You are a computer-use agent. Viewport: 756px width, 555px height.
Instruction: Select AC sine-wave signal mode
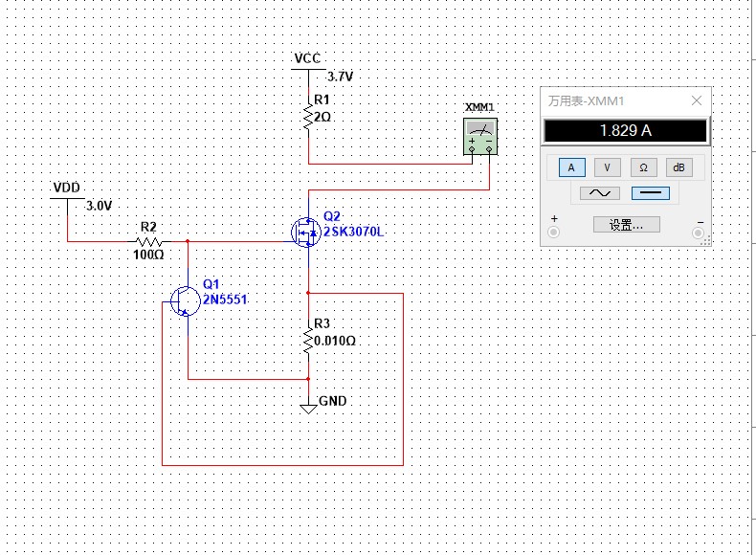[x=600, y=193]
